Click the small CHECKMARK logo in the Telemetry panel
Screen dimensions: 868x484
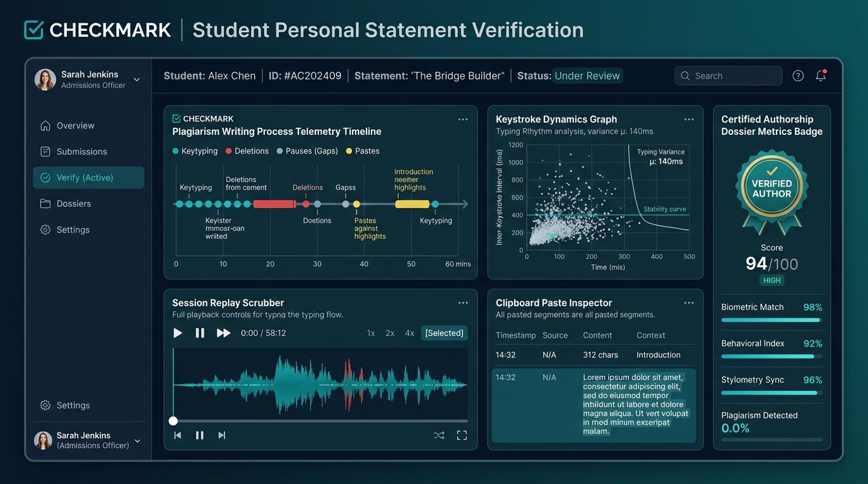pyautogui.click(x=203, y=118)
